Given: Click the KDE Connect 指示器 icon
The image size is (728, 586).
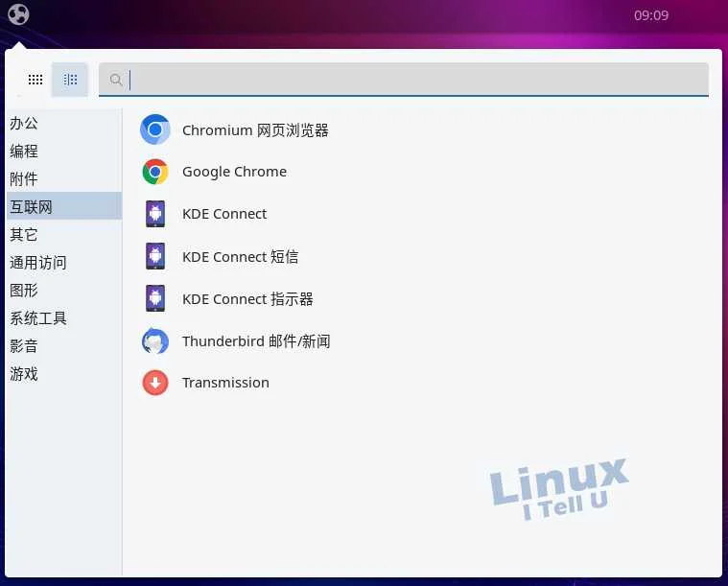Looking at the screenshot, I should 155,298.
